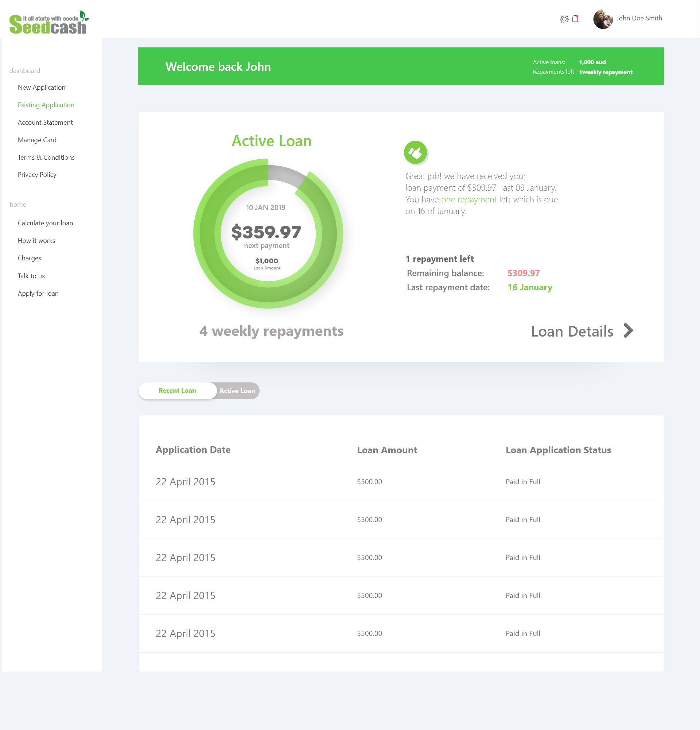Open Calculate your loan
Screen dimensions: 700x730
tap(46, 223)
